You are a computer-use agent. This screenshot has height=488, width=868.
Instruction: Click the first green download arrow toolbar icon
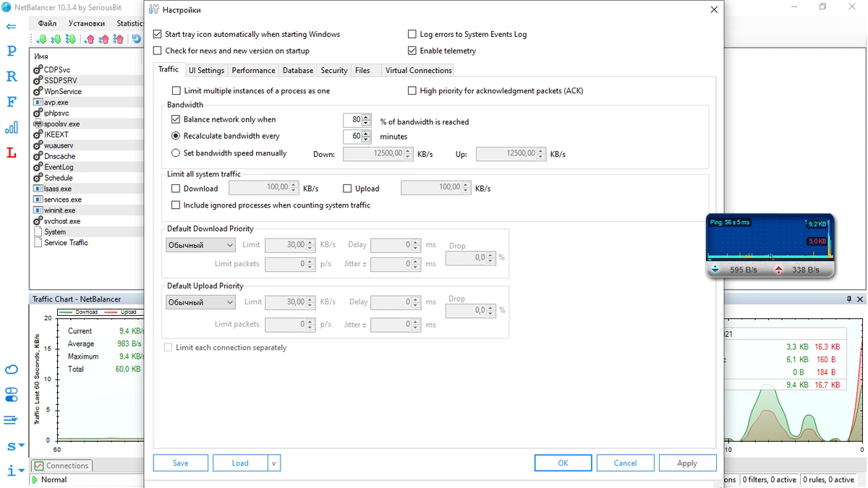pyautogui.click(x=41, y=39)
